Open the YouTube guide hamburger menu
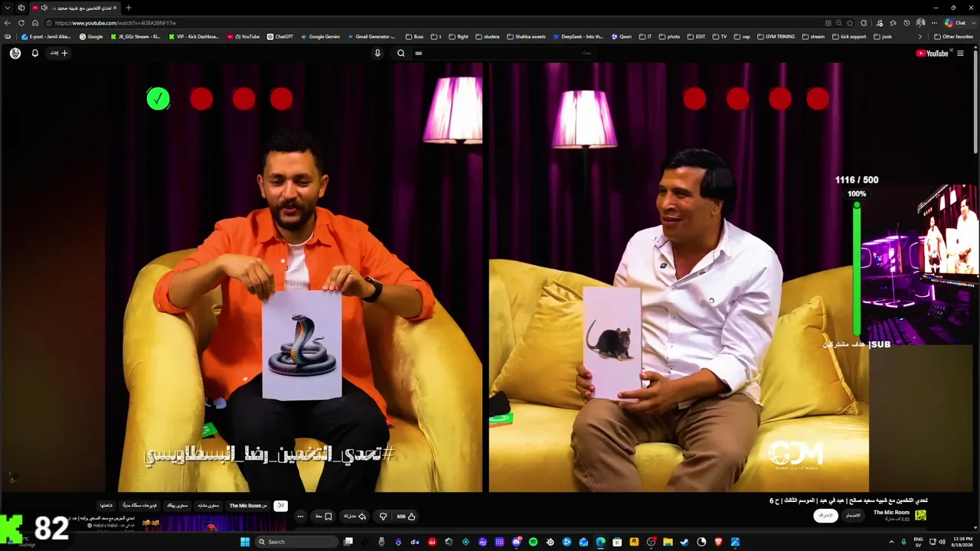980x551 pixels. tap(960, 54)
